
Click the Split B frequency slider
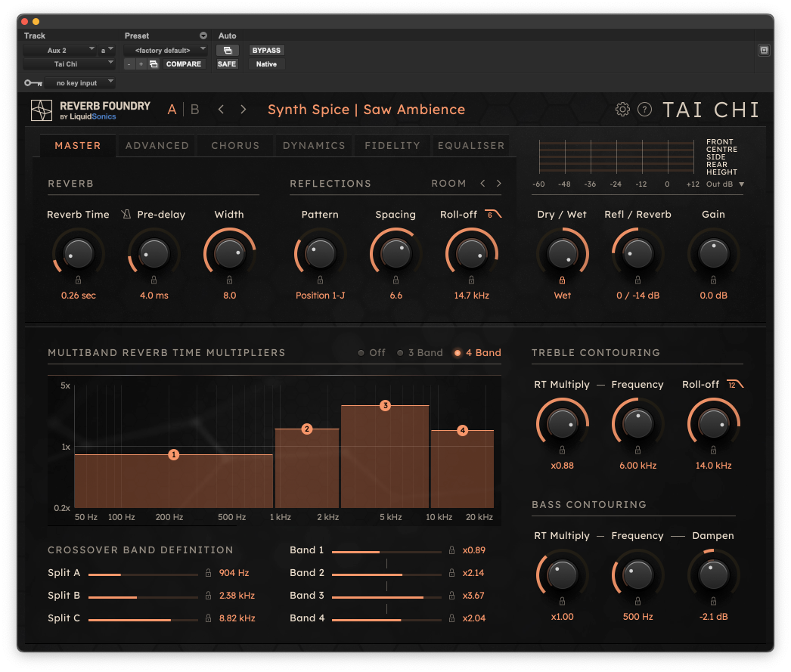click(143, 597)
